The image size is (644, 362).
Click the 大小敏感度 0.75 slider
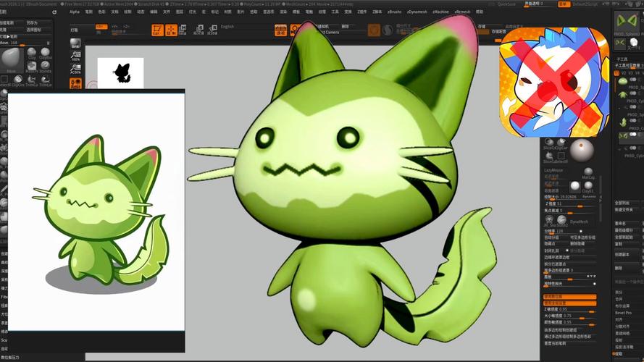coord(569,316)
